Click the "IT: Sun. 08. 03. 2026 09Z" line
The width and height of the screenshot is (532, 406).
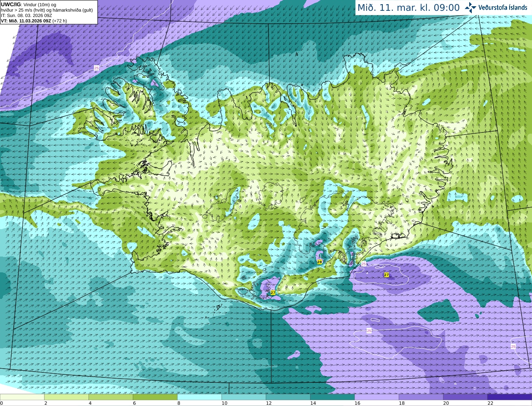pyautogui.click(x=26, y=15)
